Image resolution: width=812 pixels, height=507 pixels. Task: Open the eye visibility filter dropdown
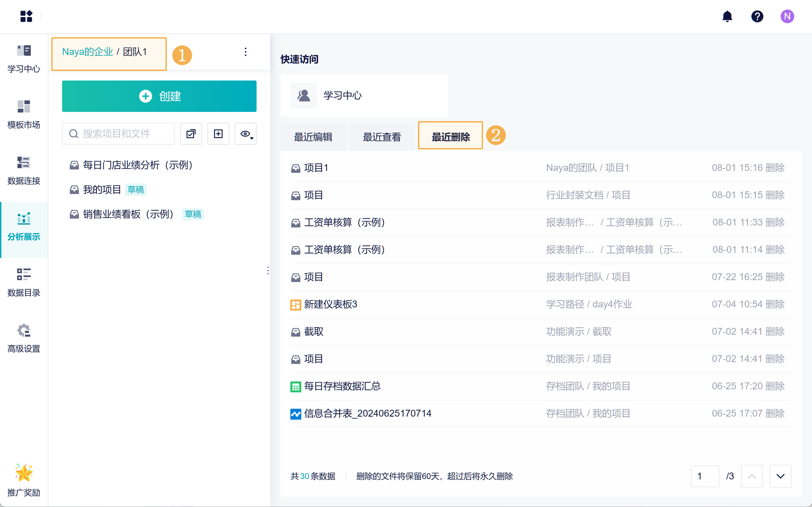point(246,134)
